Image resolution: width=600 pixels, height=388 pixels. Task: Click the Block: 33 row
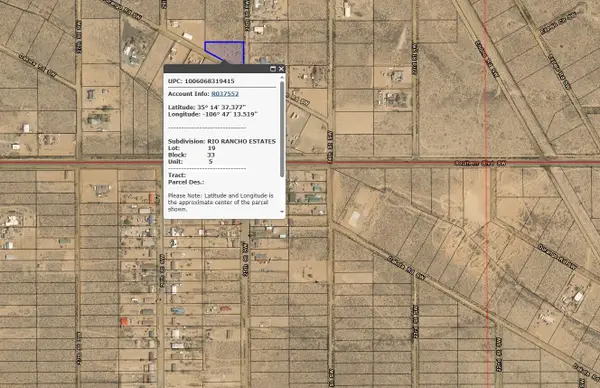coord(192,155)
